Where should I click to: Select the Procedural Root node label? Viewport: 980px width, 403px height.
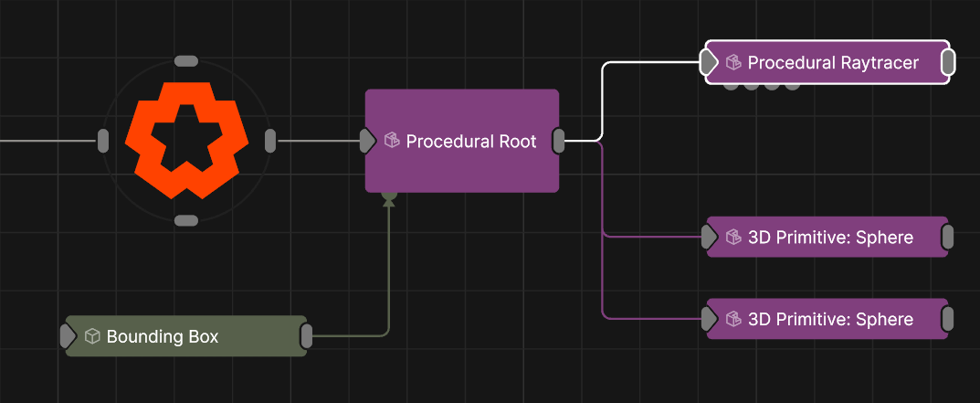click(471, 141)
